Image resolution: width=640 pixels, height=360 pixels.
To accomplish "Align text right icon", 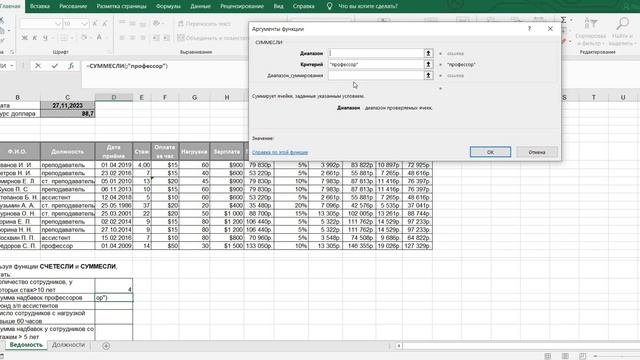I will click(x=142, y=38).
